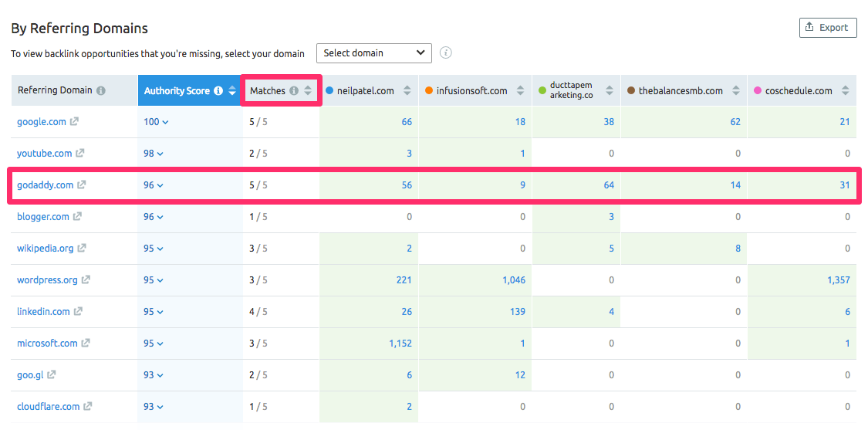Open godaddy.com referring domain link
The image size is (868, 430).
(x=45, y=185)
